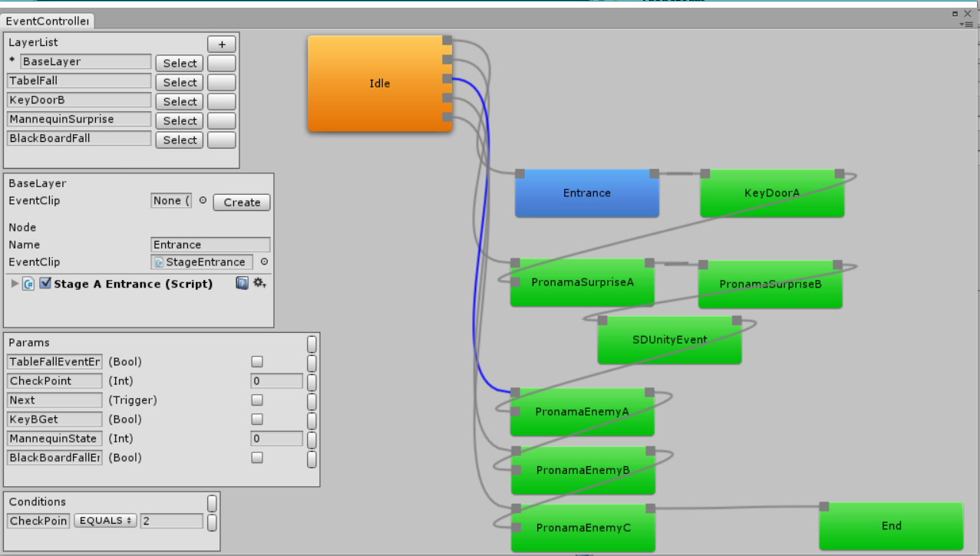Click the output port on PronamaEnemyC node
980x556 pixels.
(650, 508)
